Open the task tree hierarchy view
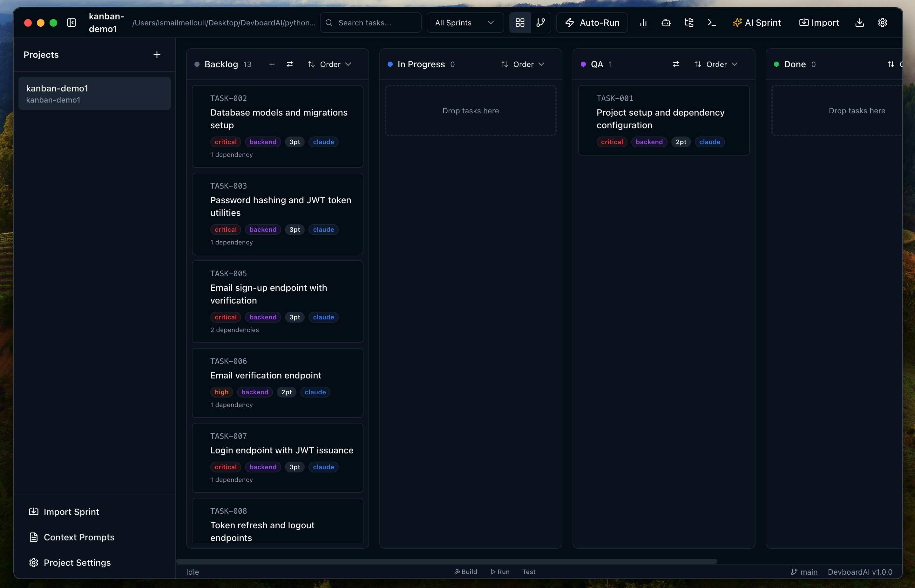 (x=689, y=23)
